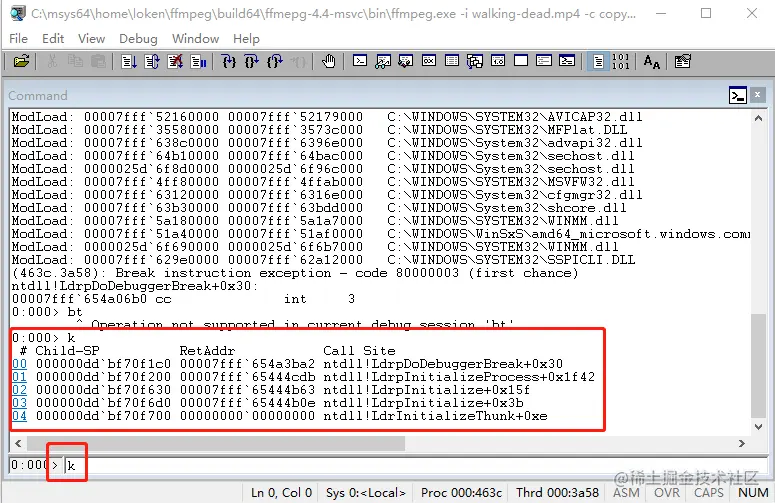Click vertical scrollbar up arrow

[x=758, y=118]
